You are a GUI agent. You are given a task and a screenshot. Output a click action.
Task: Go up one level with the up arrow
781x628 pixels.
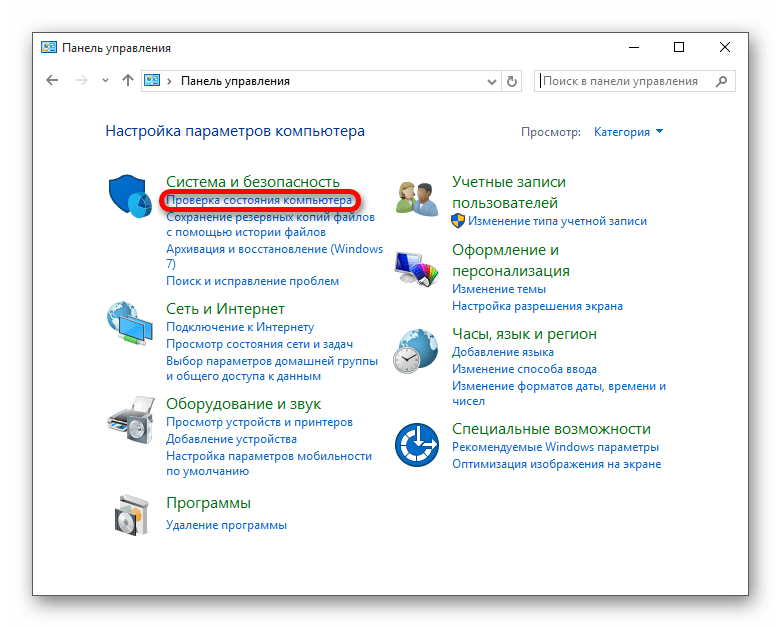click(x=128, y=80)
